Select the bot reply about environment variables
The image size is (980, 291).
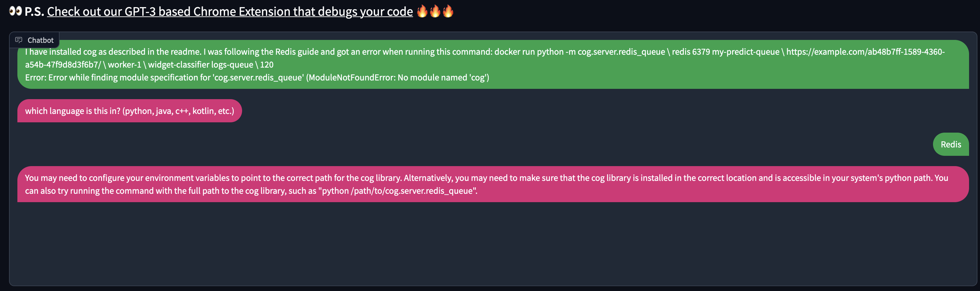click(x=493, y=184)
